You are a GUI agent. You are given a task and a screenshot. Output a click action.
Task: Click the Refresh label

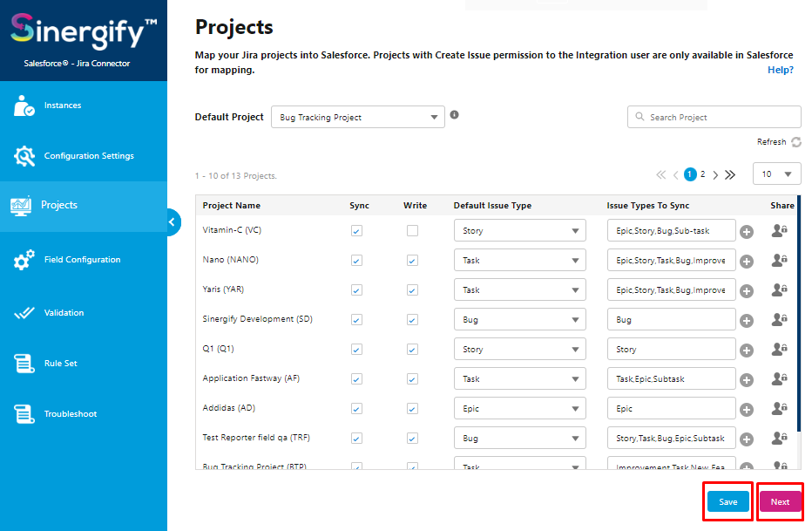772,142
